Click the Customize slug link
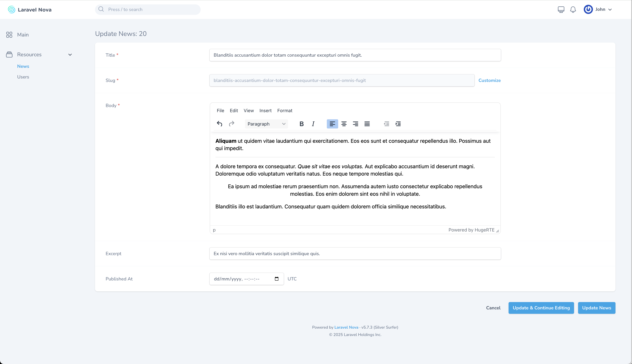This screenshot has width=632, height=364. coord(489,80)
